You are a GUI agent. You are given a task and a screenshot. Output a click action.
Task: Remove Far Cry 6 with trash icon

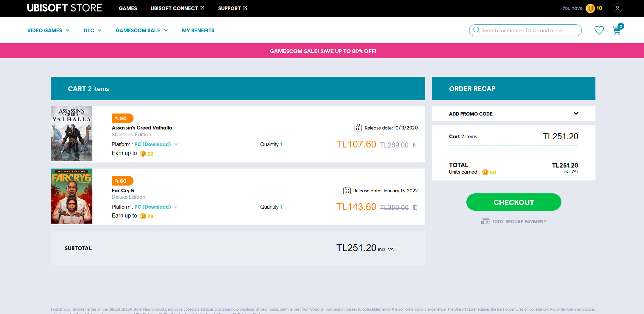[415, 207]
